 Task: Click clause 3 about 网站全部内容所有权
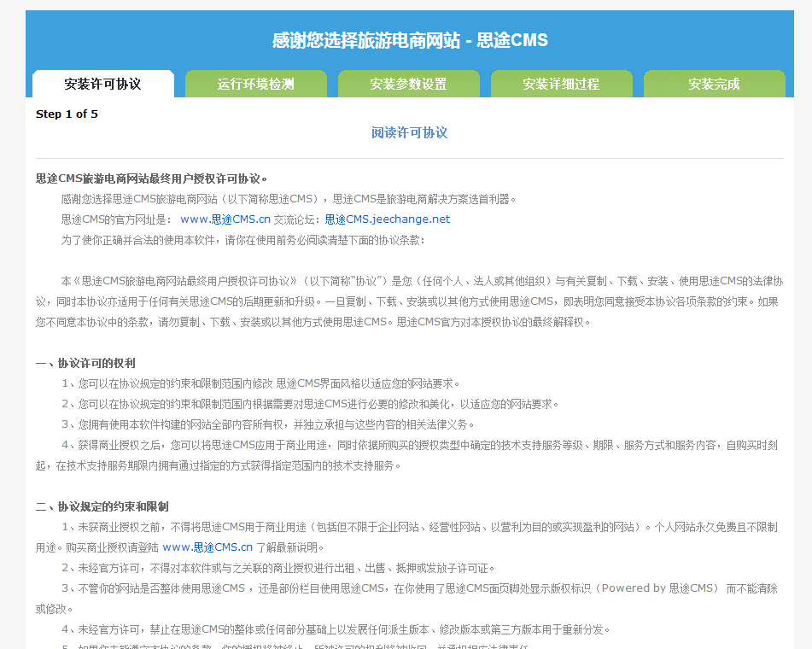pyautogui.click(x=268, y=424)
